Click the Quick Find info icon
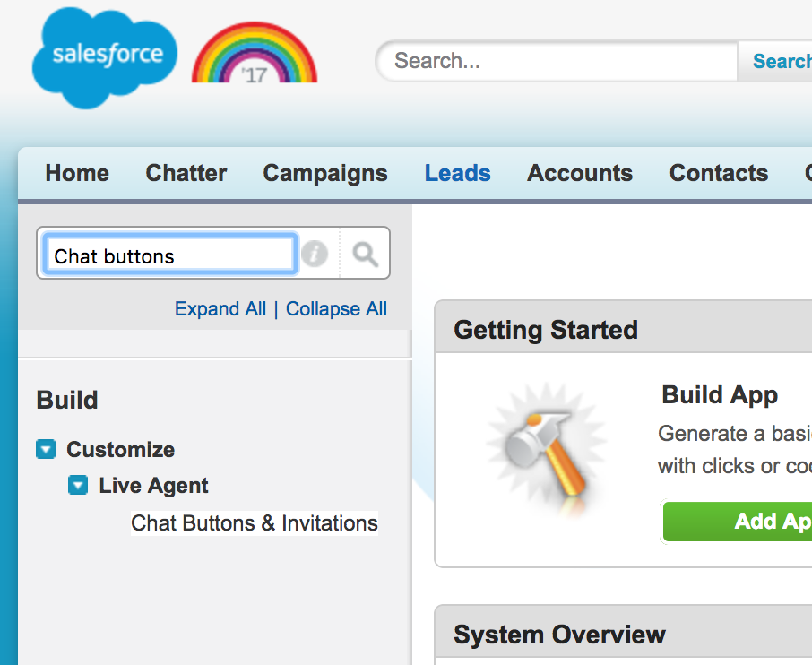 (315, 253)
